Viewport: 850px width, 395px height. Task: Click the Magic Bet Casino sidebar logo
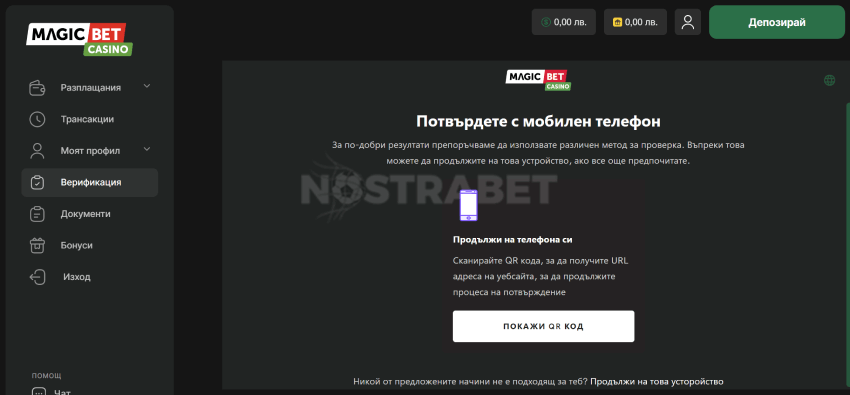tap(79, 39)
